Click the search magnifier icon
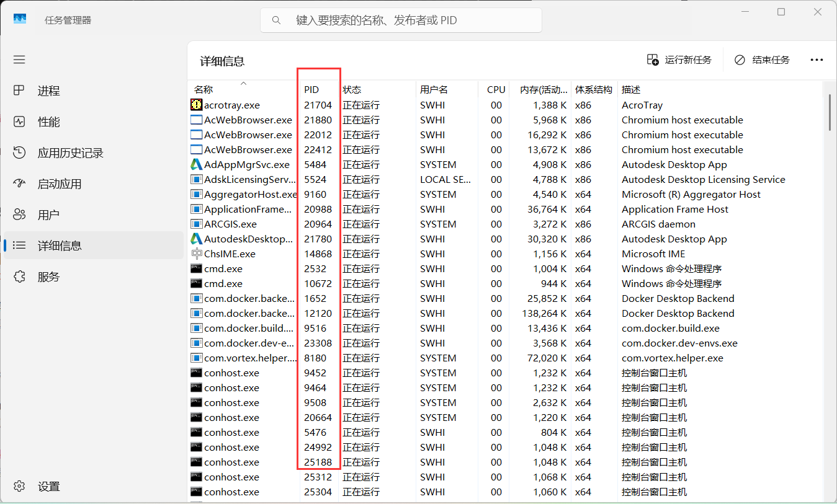Screen dimensions: 837x504 [x=277, y=20]
